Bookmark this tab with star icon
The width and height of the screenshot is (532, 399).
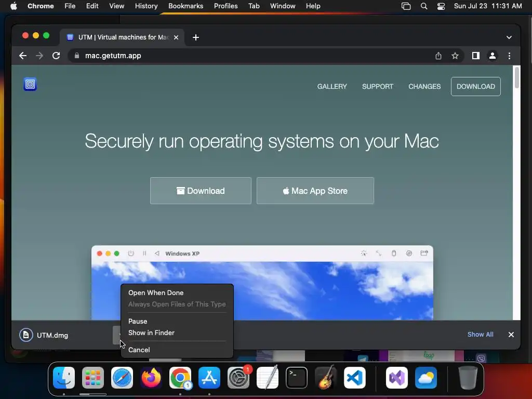[x=455, y=56]
